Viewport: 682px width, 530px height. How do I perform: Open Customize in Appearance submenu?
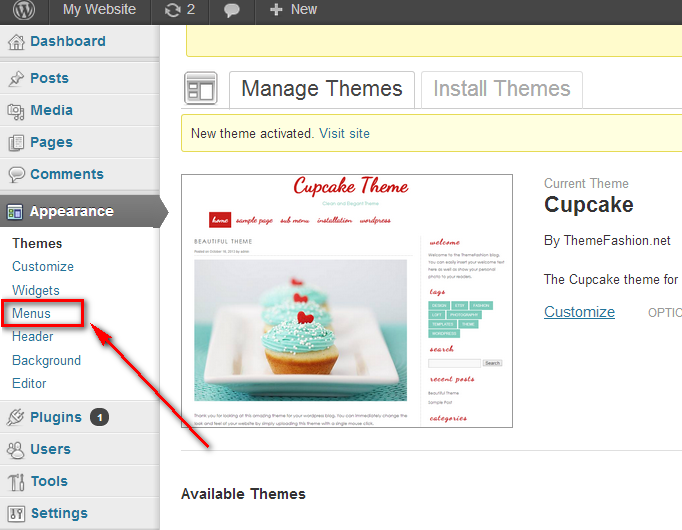[43, 267]
